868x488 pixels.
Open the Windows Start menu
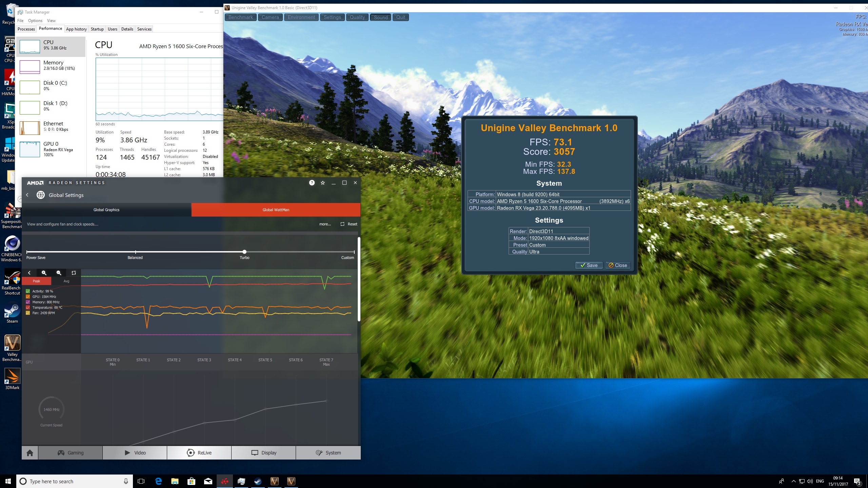(x=8, y=481)
